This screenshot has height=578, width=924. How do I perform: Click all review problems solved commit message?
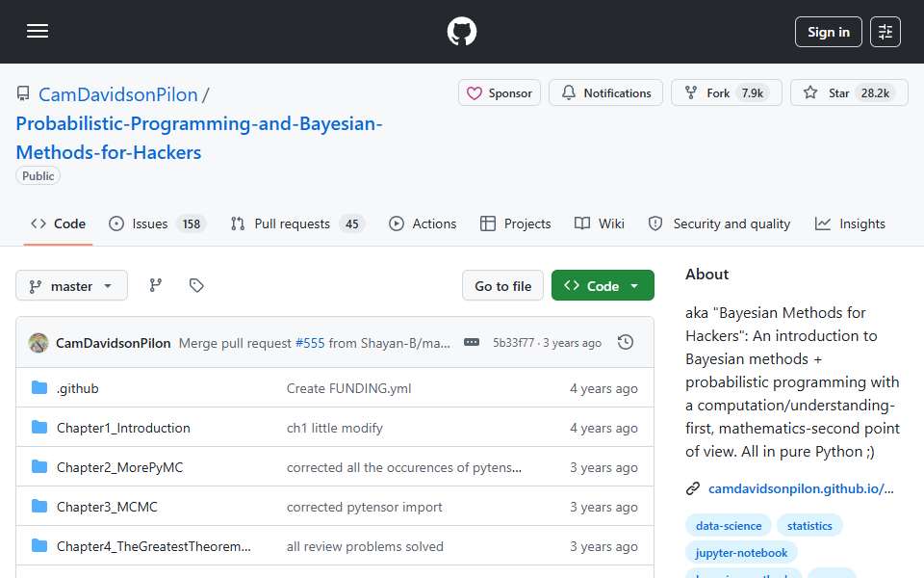[x=365, y=547]
